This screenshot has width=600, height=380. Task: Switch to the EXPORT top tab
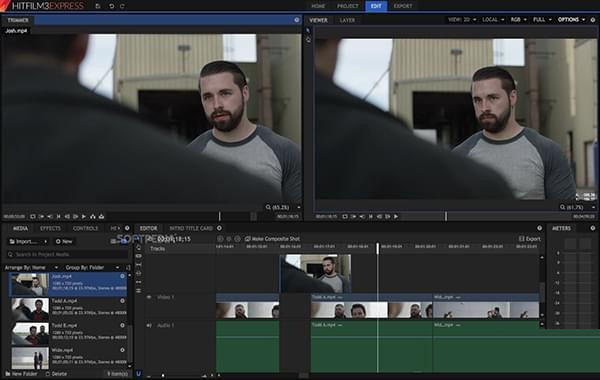tap(403, 6)
